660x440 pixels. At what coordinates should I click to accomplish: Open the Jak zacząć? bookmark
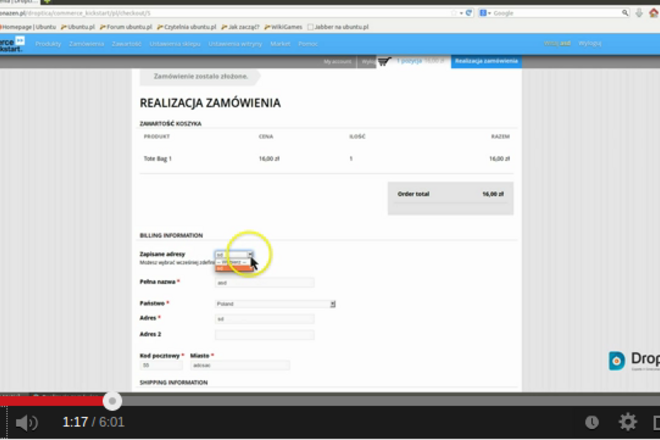[x=240, y=27]
